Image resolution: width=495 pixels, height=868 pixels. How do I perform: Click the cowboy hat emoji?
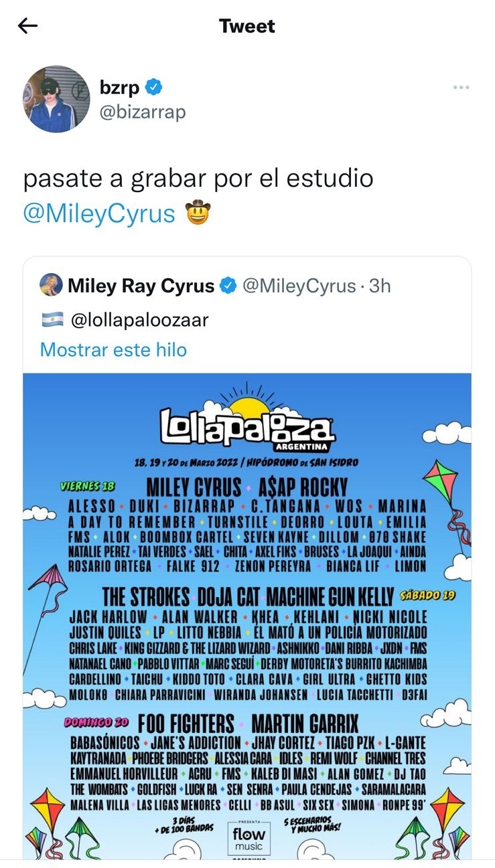[x=198, y=214]
